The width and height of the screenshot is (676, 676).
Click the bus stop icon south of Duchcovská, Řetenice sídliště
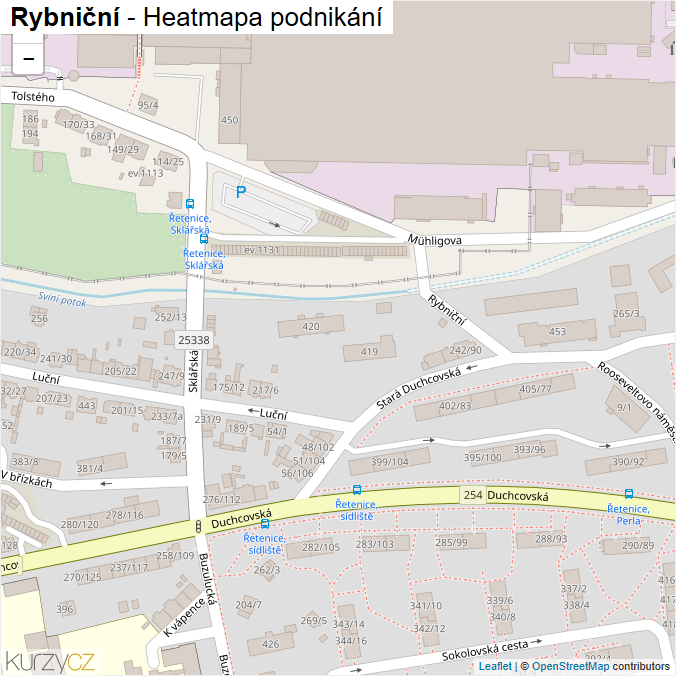click(265, 524)
